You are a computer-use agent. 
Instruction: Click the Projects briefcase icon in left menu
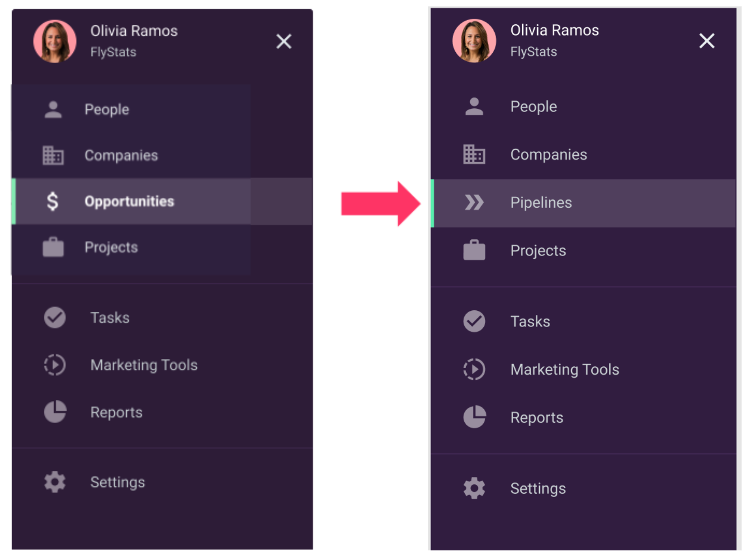[53, 247]
